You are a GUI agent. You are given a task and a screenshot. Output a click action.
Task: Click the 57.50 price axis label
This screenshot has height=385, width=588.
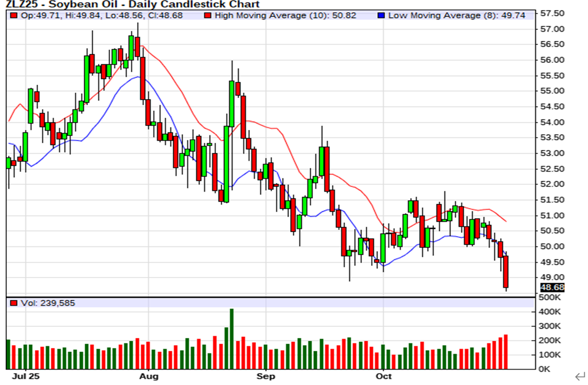tap(552, 13)
